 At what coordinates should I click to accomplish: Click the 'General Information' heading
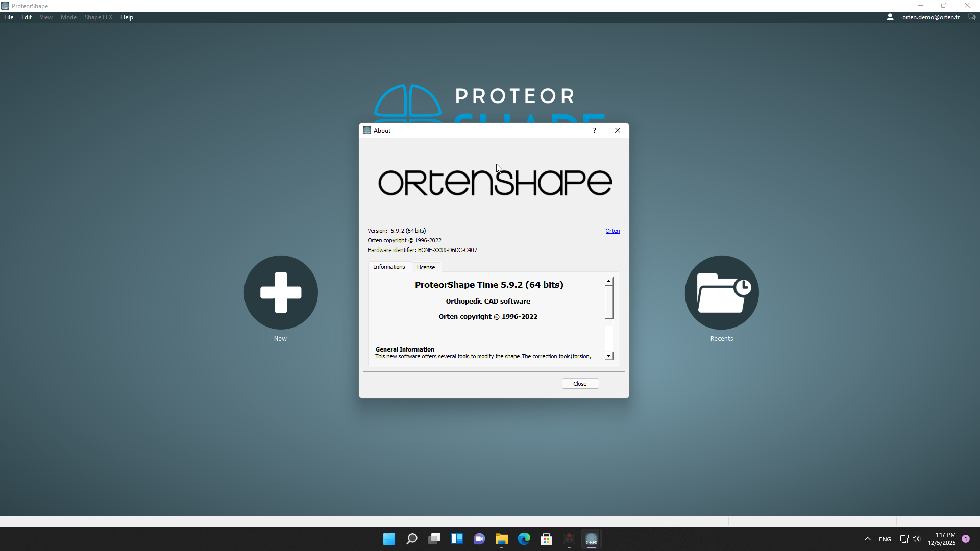click(x=405, y=349)
